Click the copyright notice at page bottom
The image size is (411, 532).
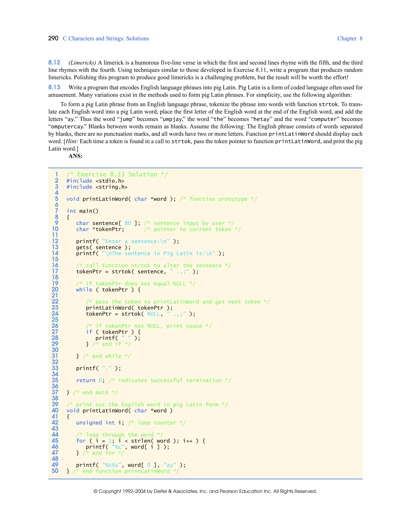205,491
